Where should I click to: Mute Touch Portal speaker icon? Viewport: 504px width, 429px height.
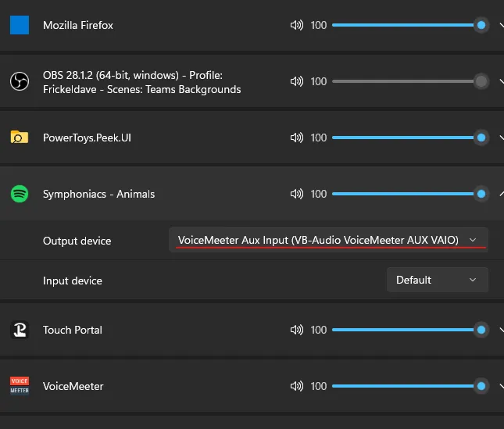[296, 330]
